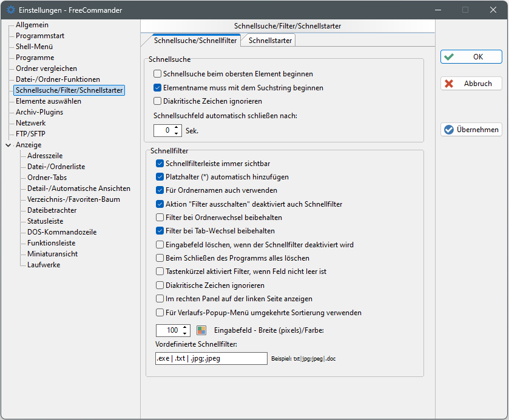Check Im rechten Panel auf der linken Seite anzeigen

[x=160, y=298]
